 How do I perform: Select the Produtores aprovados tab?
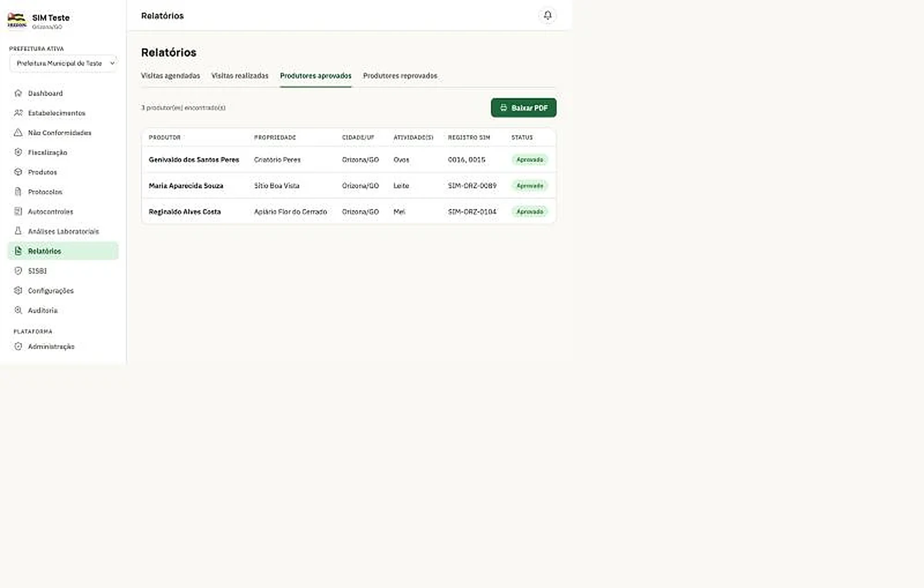[316, 76]
